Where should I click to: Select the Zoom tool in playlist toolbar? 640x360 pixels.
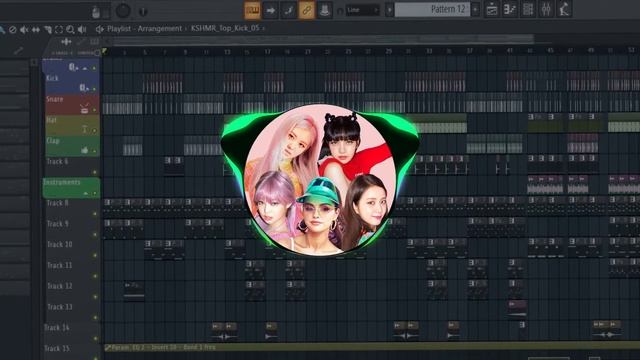[x=70, y=29]
